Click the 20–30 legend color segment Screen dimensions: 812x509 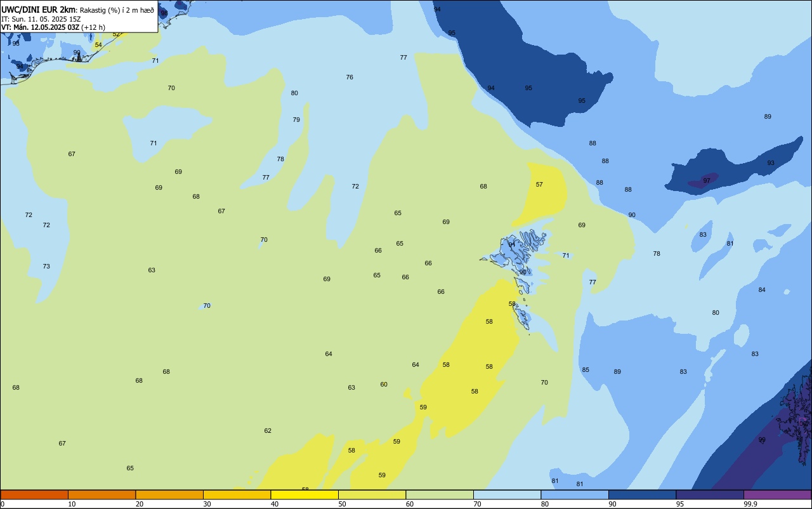[169, 494]
